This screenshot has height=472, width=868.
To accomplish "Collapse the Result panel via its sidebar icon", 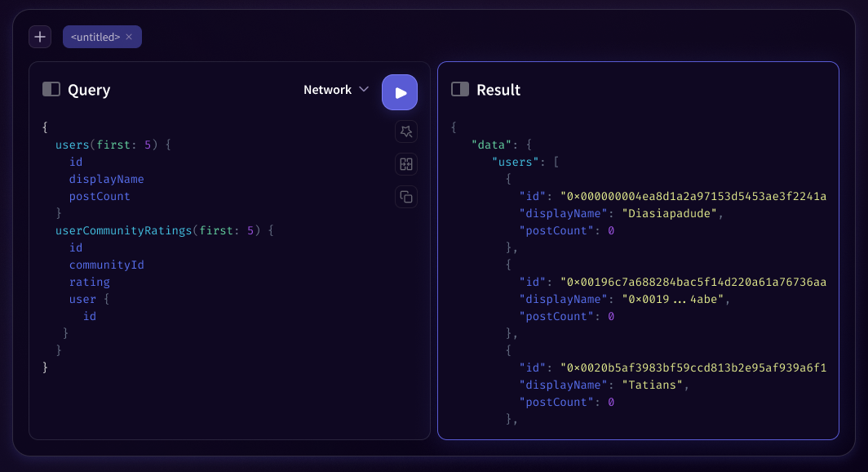I will point(459,90).
